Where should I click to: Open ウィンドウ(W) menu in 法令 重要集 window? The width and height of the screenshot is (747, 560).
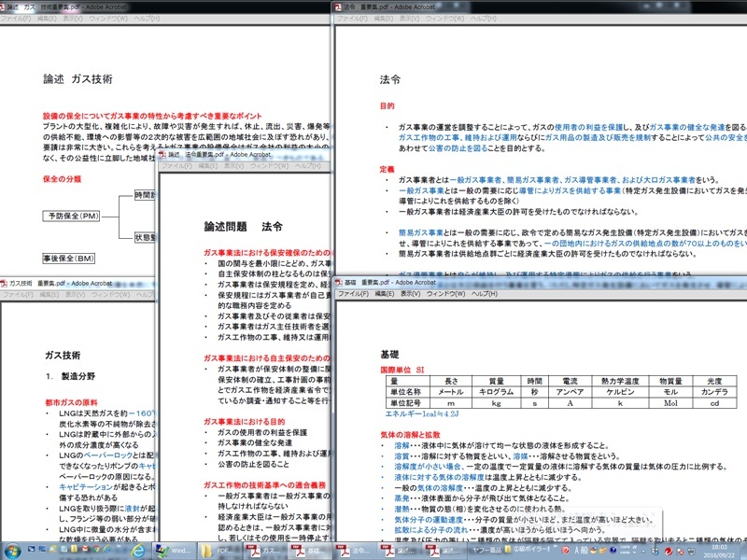click(444, 18)
